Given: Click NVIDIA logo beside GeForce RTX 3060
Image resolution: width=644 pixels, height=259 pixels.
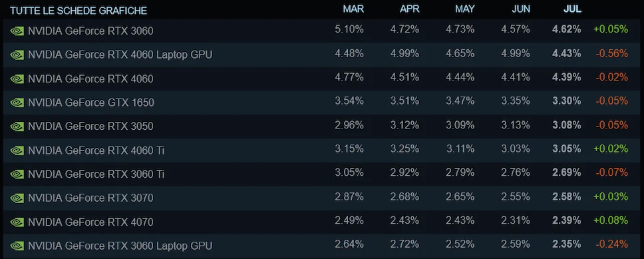Looking at the screenshot, I should [17, 31].
